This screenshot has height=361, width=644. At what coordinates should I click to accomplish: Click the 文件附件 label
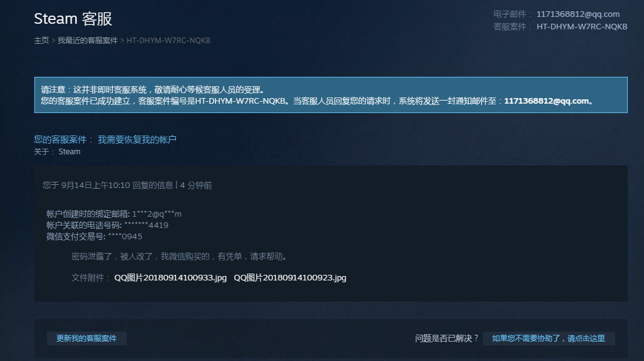click(91, 278)
